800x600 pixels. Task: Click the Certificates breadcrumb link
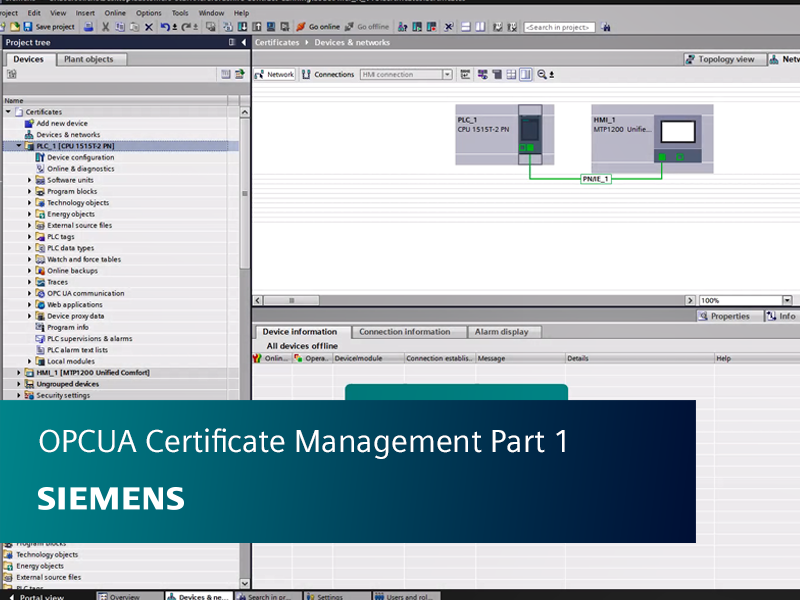(x=277, y=42)
